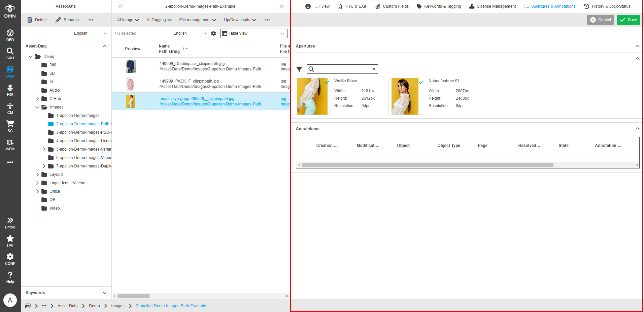Open the DAM module in sidebar
644x312 pixels.
(10, 72)
